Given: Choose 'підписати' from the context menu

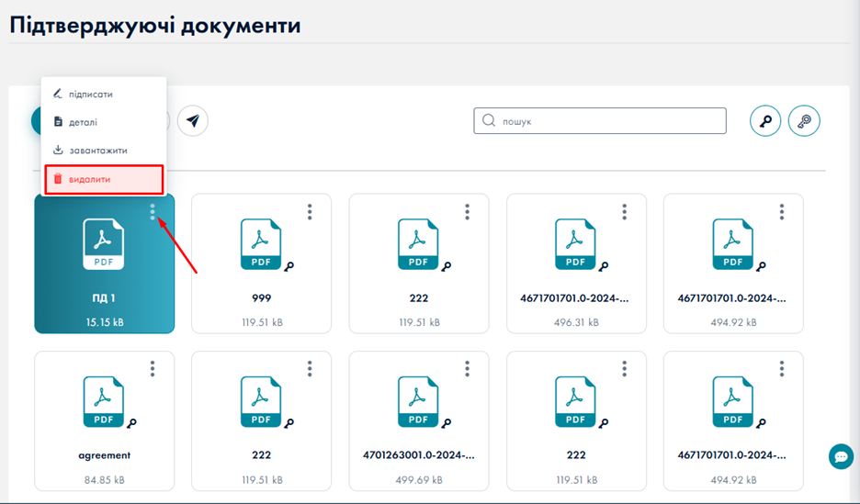Looking at the screenshot, I should point(90,94).
